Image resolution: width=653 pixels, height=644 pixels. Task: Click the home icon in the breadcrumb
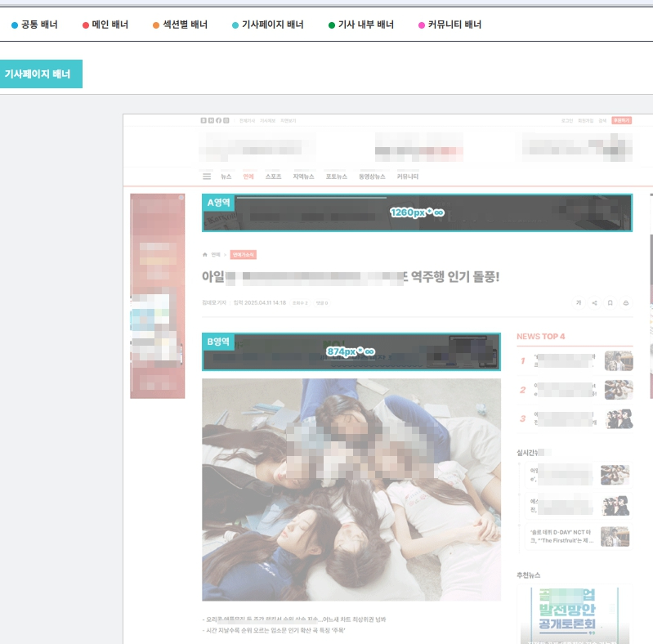coord(205,254)
